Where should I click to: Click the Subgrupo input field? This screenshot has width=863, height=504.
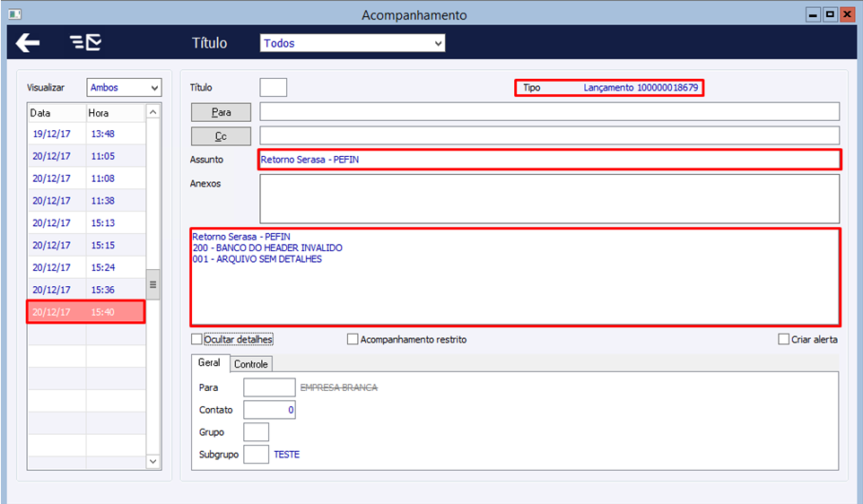click(x=256, y=455)
